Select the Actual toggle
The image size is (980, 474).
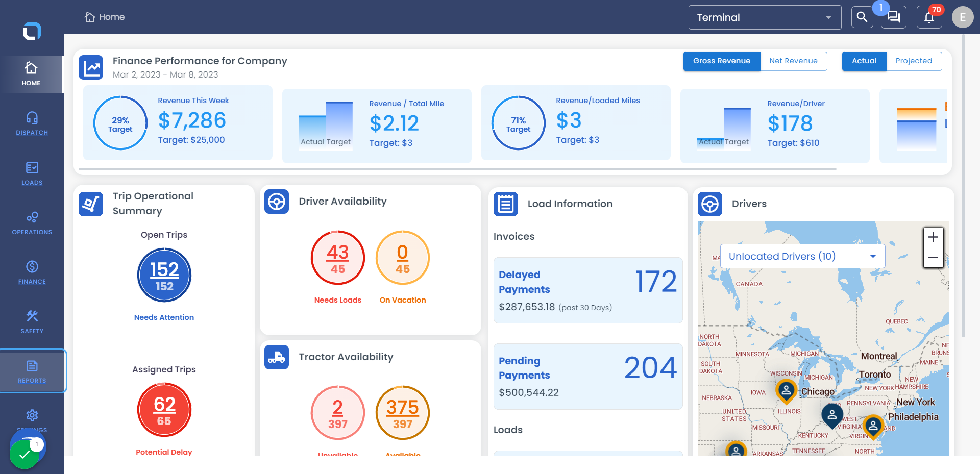[x=864, y=61]
